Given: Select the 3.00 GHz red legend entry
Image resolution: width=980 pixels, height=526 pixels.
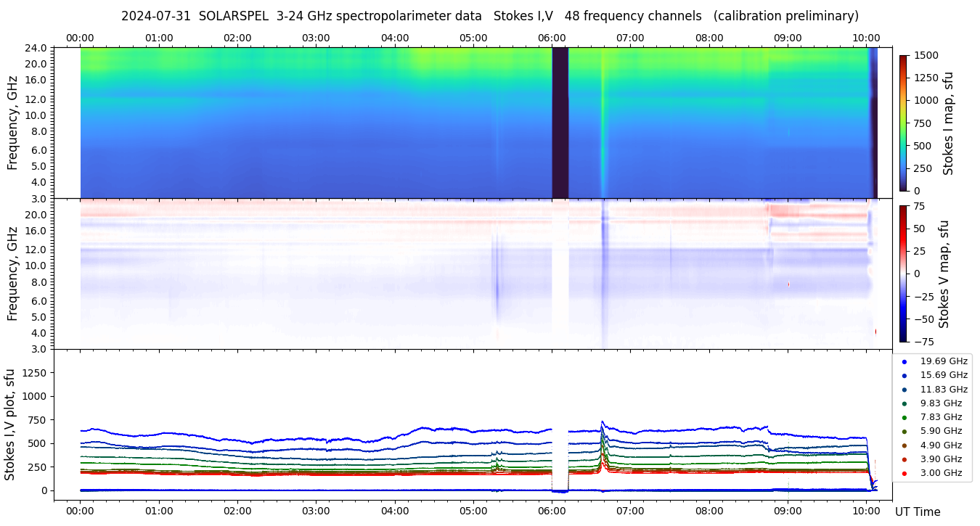Looking at the screenshot, I should pyautogui.click(x=941, y=473).
